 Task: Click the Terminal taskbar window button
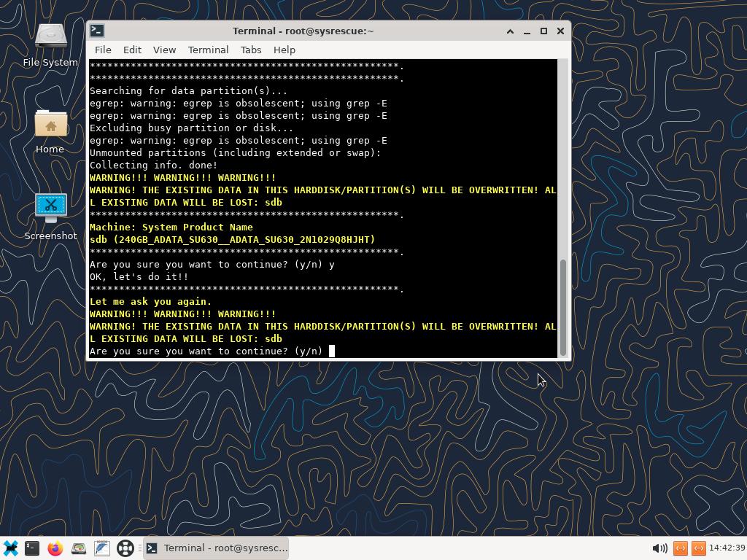point(217,548)
